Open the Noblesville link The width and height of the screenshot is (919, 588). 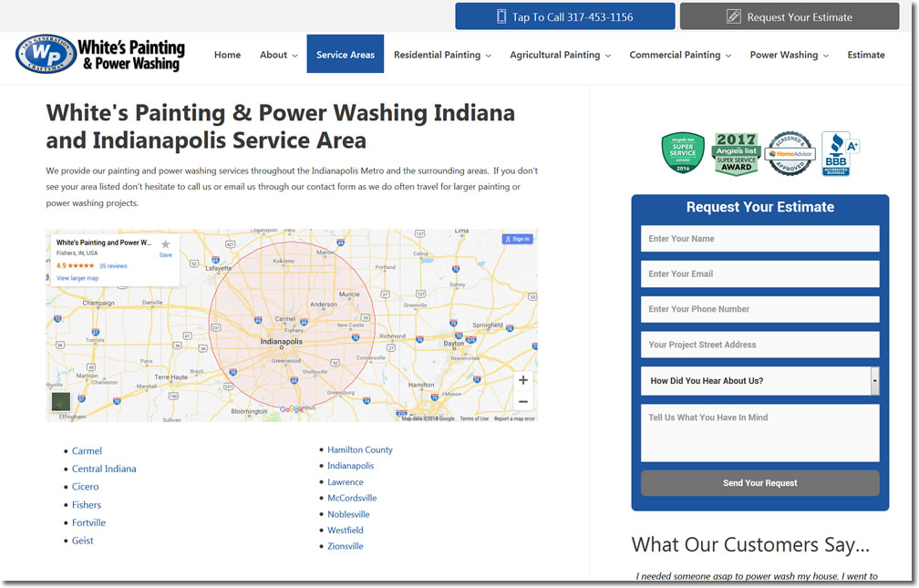point(348,514)
